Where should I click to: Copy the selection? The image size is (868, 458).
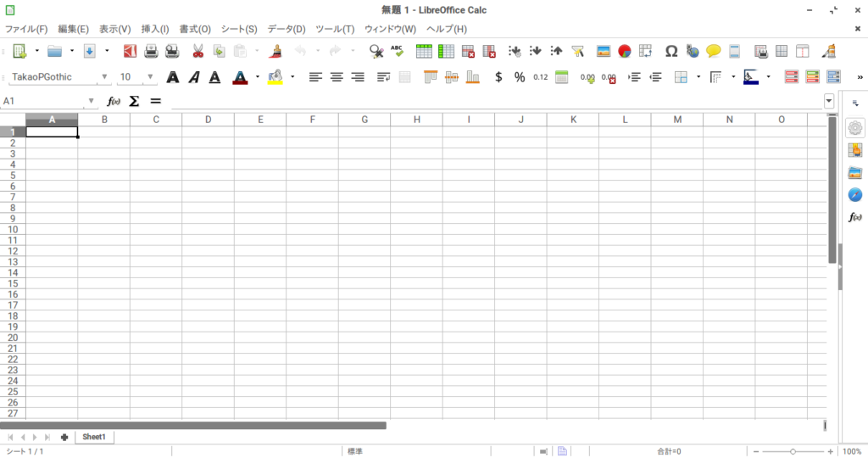(x=220, y=52)
